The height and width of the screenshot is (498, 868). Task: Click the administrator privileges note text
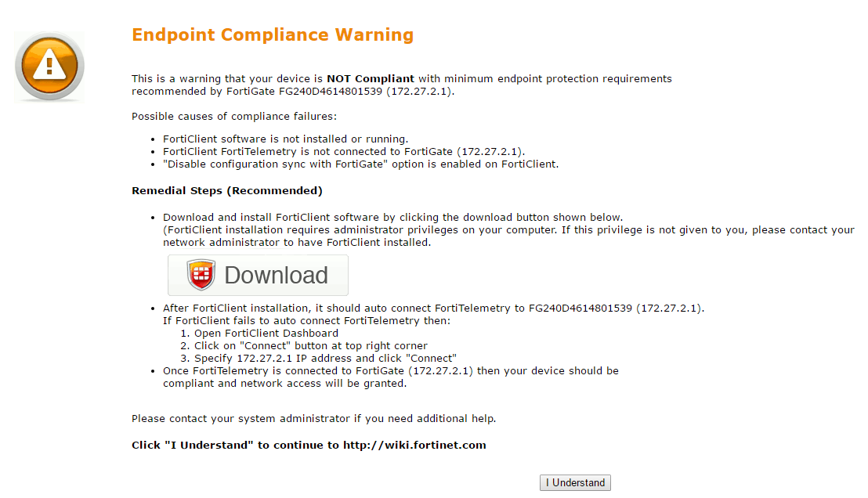point(508,230)
